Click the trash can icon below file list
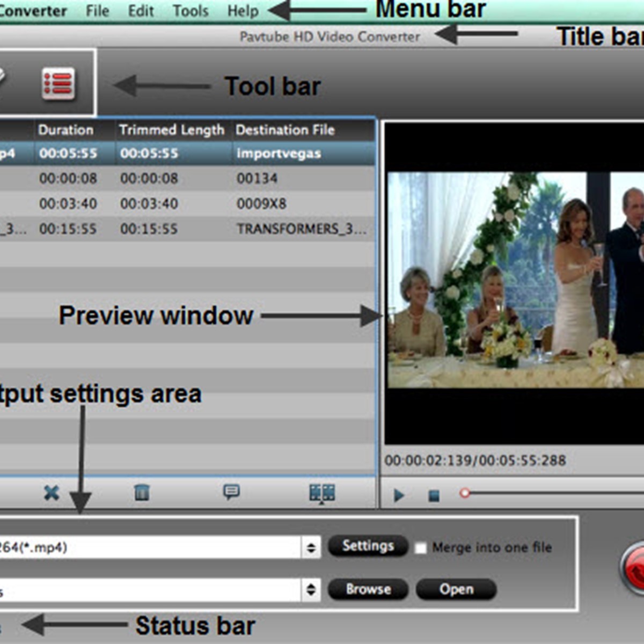 (142, 492)
